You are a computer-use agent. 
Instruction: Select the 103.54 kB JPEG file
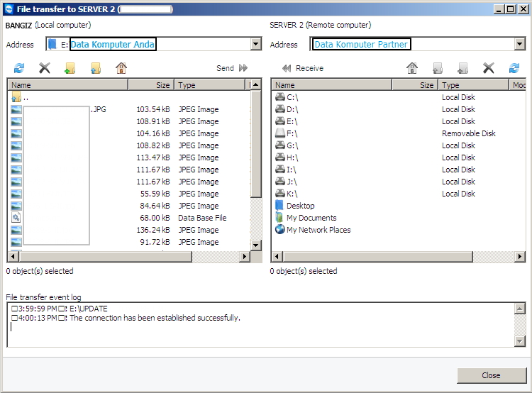[129, 109]
